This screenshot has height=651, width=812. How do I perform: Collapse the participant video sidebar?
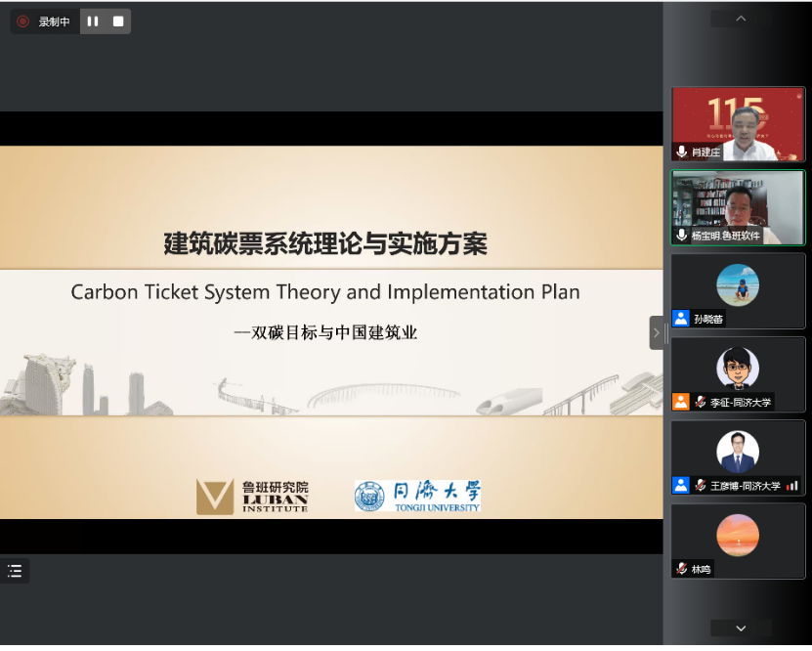pos(658,332)
